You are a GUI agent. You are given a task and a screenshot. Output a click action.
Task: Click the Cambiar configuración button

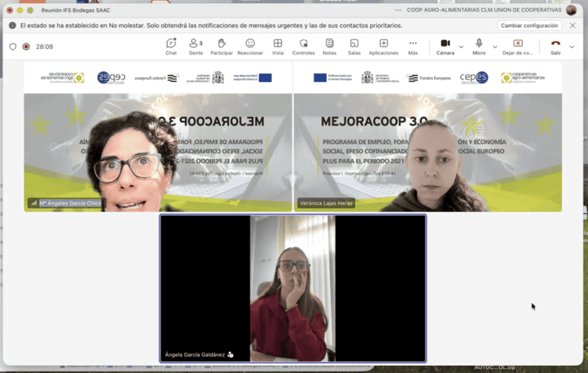click(530, 26)
